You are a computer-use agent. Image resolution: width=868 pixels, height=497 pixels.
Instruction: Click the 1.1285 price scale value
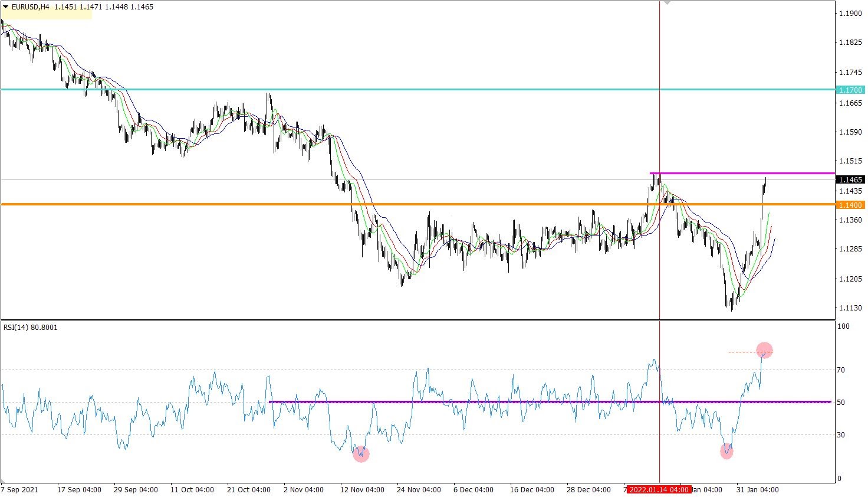pyautogui.click(x=850, y=249)
